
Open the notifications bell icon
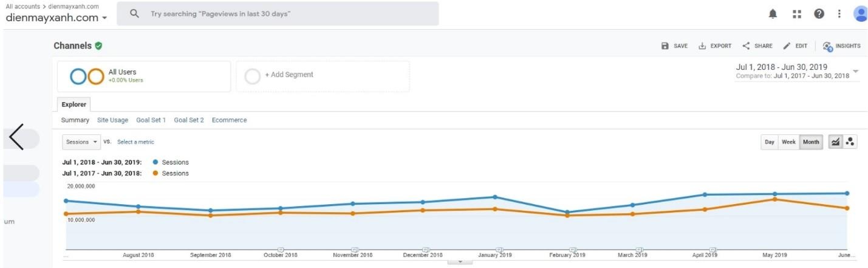point(773,14)
